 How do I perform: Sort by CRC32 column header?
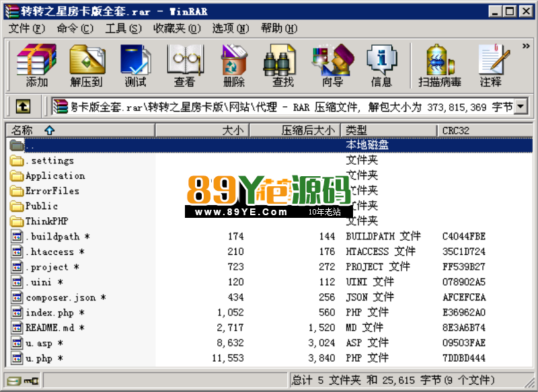[x=485, y=130]
